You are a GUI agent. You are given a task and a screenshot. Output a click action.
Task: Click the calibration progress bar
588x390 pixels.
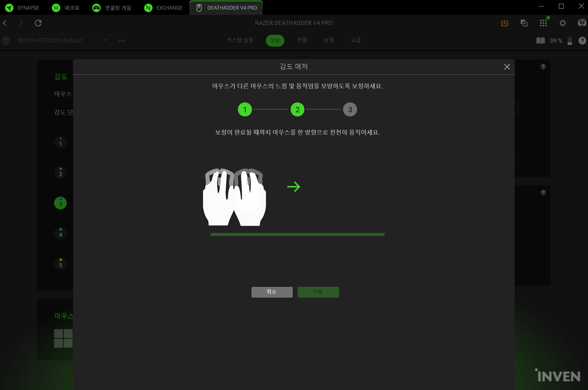[x=297, y=234]
